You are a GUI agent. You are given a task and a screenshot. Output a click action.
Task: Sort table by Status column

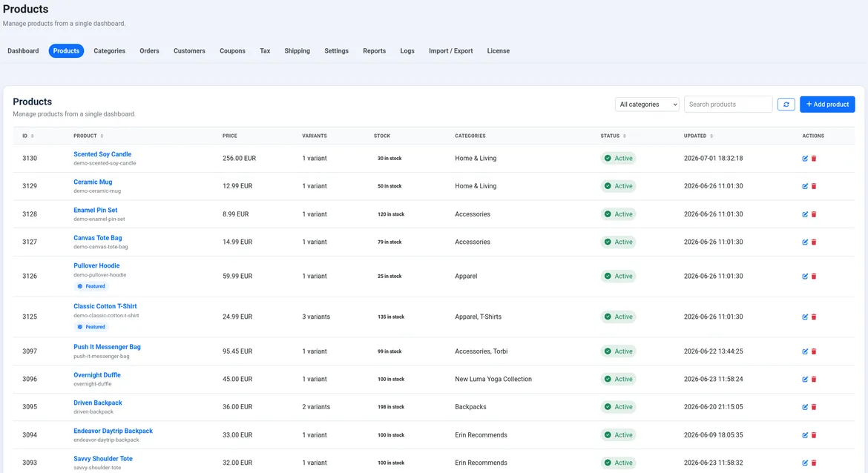tap(614, 136)
